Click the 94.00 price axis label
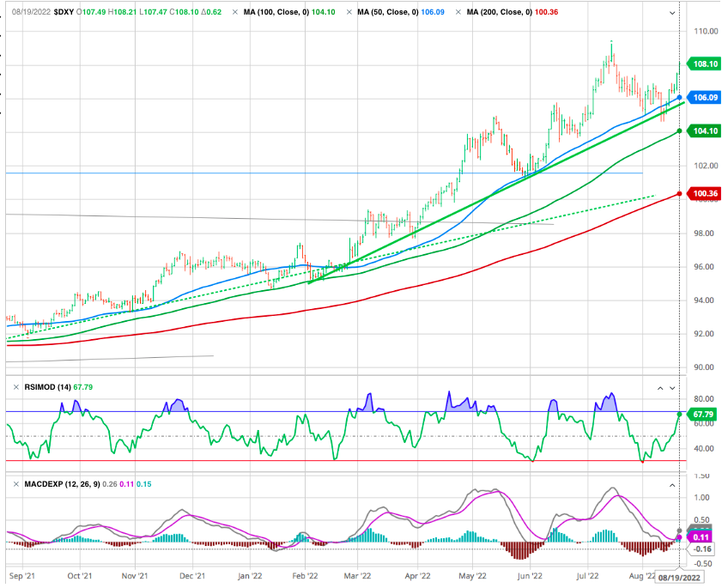 706,300
